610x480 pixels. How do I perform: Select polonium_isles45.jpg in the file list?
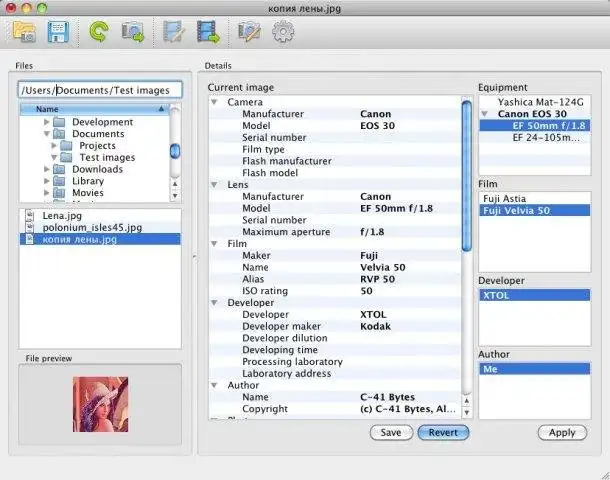100,227
